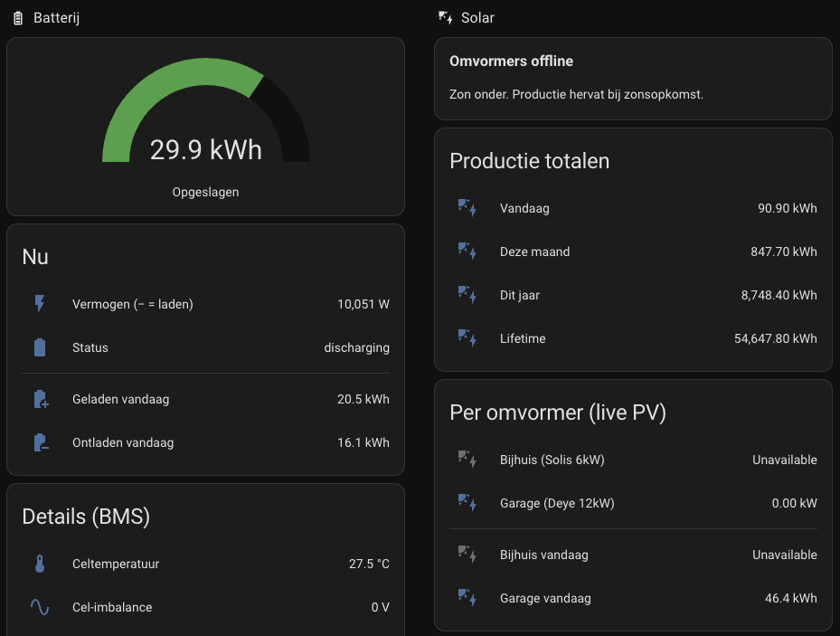Screen dimensions: 840x636
Task: Open the Lifetime production total row
Action: 633,338
